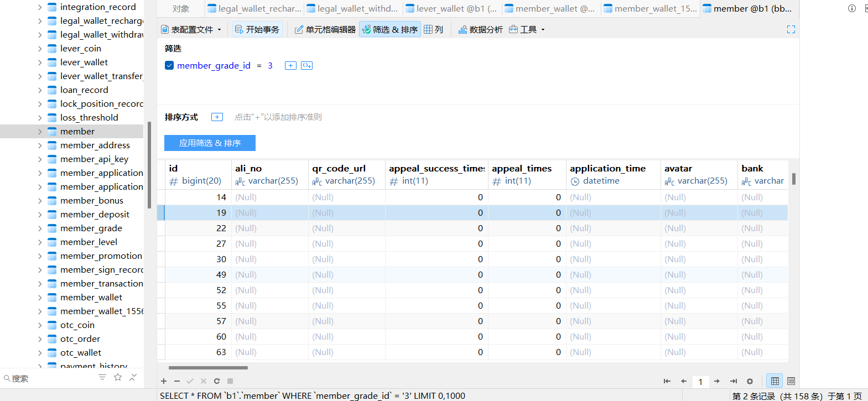Apply changes with the checkmark icon
This screenshot has height=401, width=868.
point(190,381)
